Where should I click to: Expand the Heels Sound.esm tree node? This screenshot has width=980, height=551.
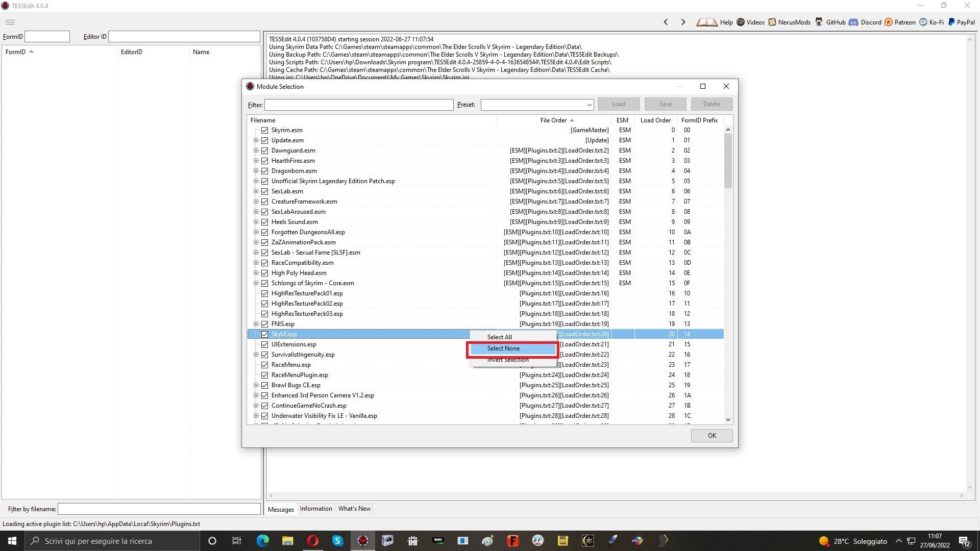[256, 222]
